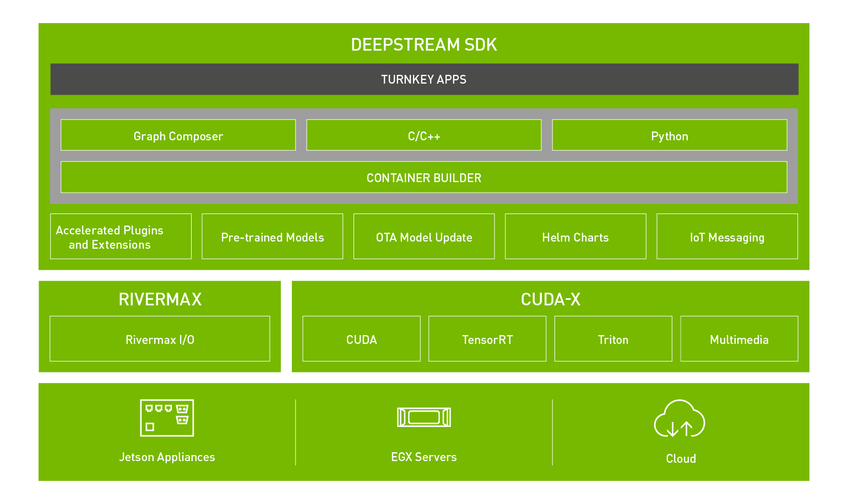
Task: Select the Container Builder bar
Action: tap(424, 177)
